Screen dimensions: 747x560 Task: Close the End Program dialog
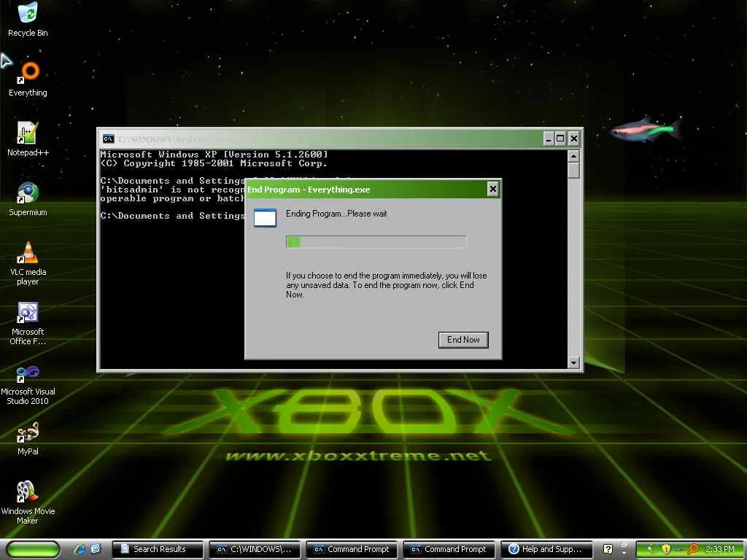pos(492,189)
